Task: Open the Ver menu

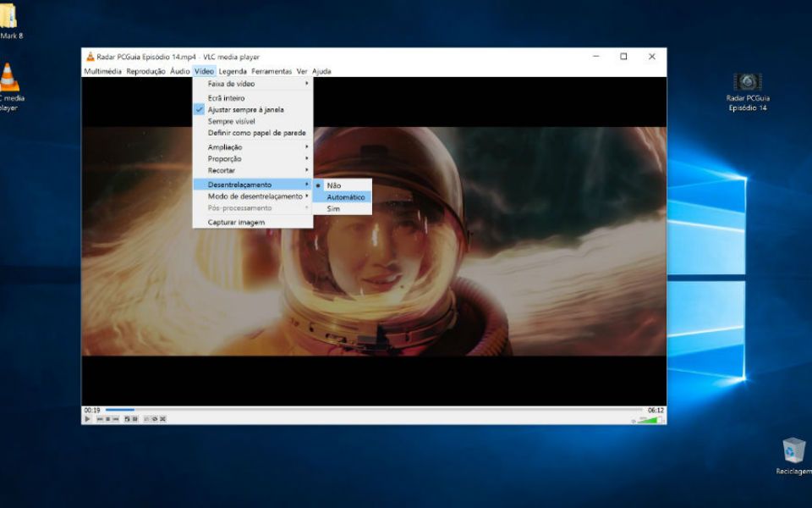Action: 302,71
